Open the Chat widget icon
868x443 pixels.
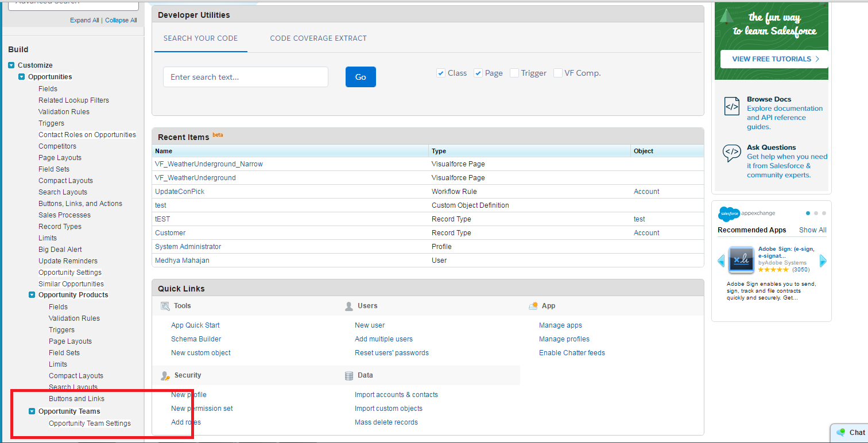coord(841,433)
